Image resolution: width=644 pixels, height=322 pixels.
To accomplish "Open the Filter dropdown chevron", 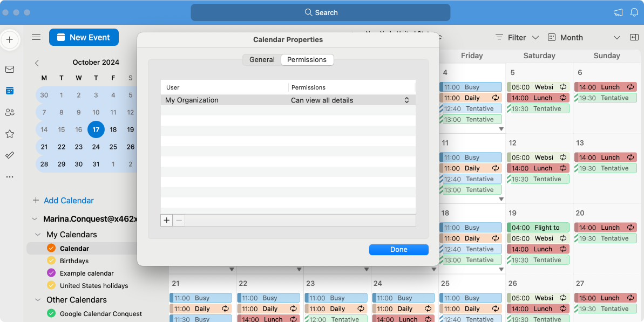I will (535, 37).
